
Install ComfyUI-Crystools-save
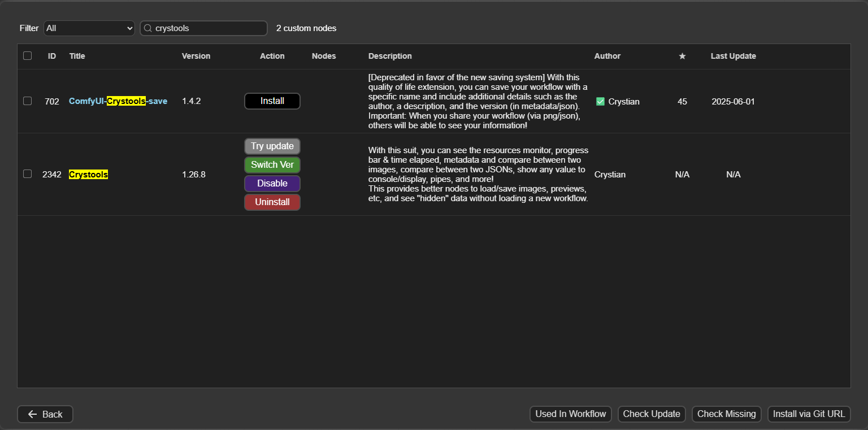(x=272, y=101)
